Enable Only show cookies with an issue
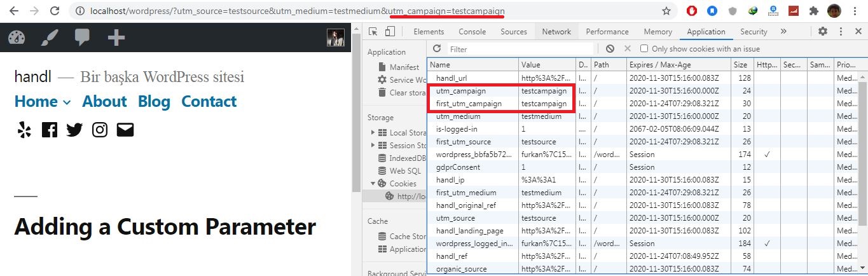The height and width of the screenshot is (276, 868). [x=644, y=49]
